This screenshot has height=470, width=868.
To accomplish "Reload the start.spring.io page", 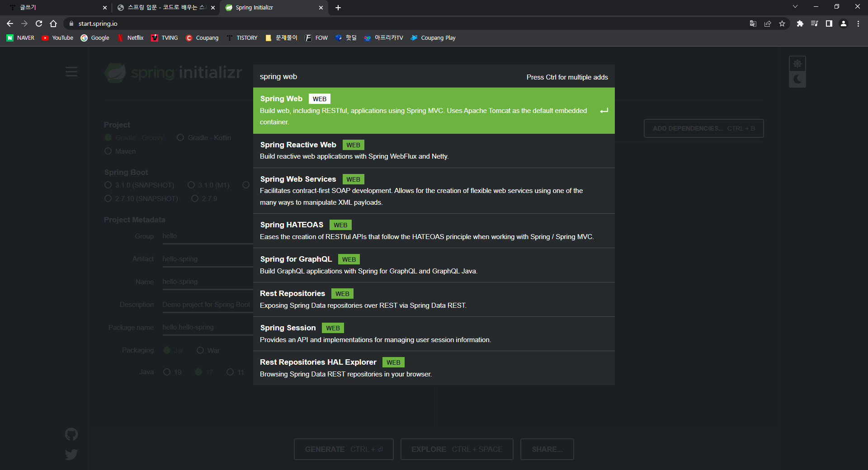I will click(39, 23).
